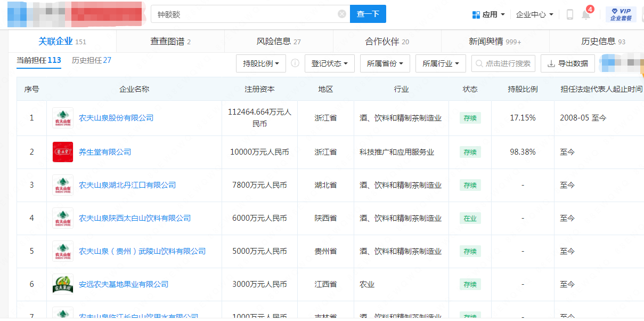
Task: Expand the 登记状态 filter dropdown
Action: tap(329, 63)
